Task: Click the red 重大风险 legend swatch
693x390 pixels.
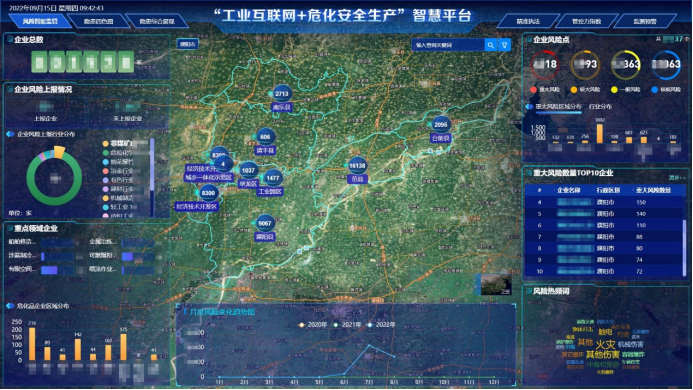Action: click(x=533, y=90)
